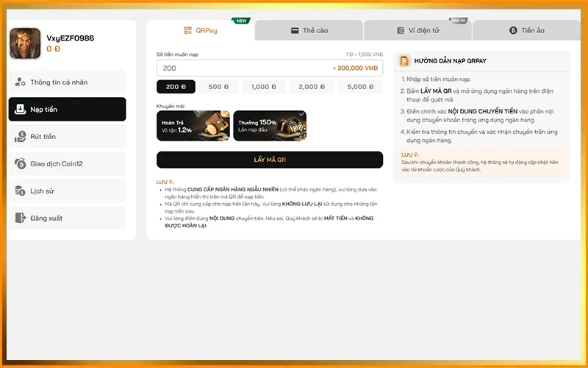Image resolution: width=588 pixels, height=368 pixels.
Task: Open the Tiền ảo tab
Action: [x=526, y=30]
